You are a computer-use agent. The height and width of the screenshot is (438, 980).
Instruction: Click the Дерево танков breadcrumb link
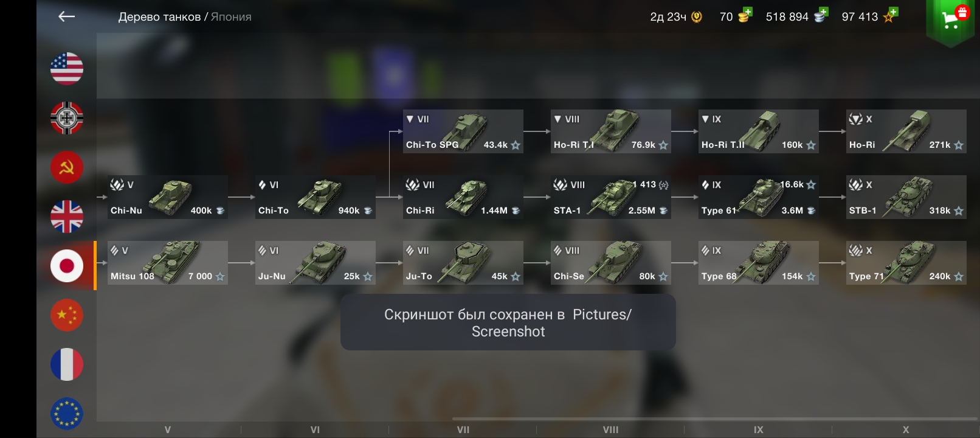[x=159, y=17]
